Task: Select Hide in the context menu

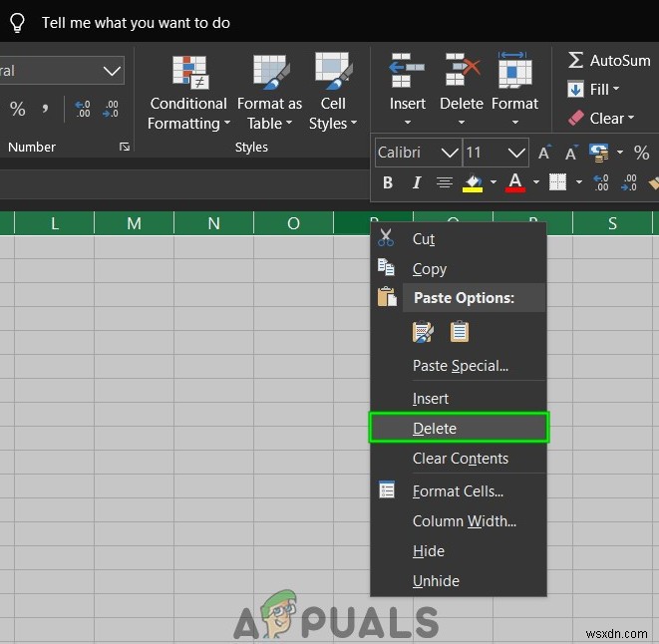Action: tap(429, 551)
